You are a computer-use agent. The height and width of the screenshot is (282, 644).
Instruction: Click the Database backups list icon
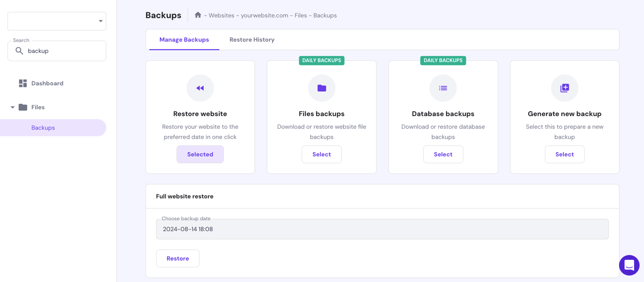(x=443, y=88)
